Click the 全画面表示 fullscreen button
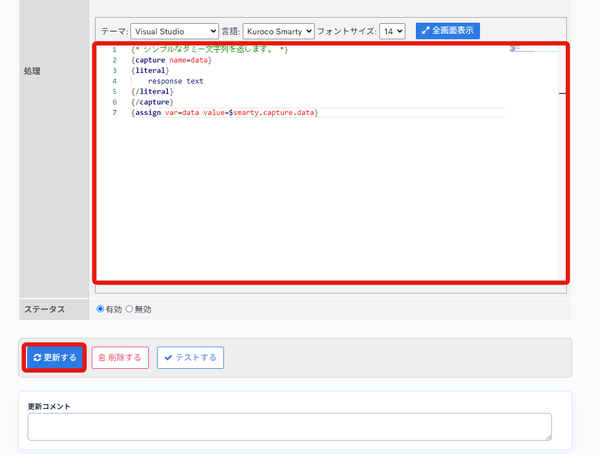 [x=448, y=31]
